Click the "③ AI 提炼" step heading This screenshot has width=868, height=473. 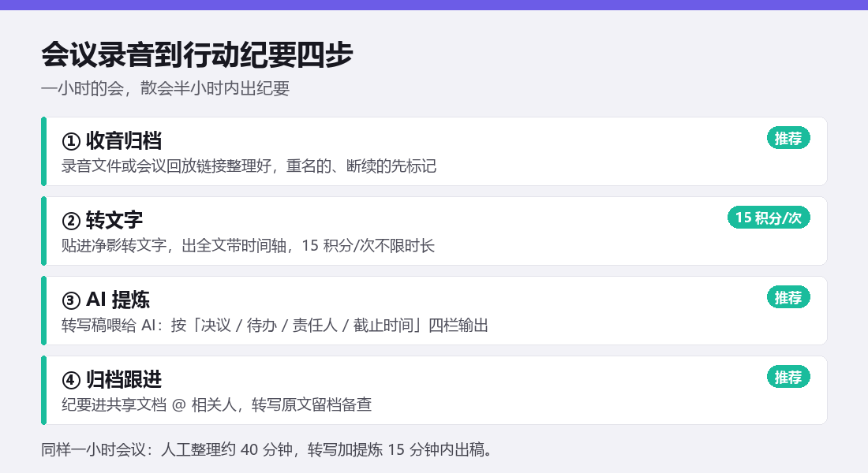106,300
